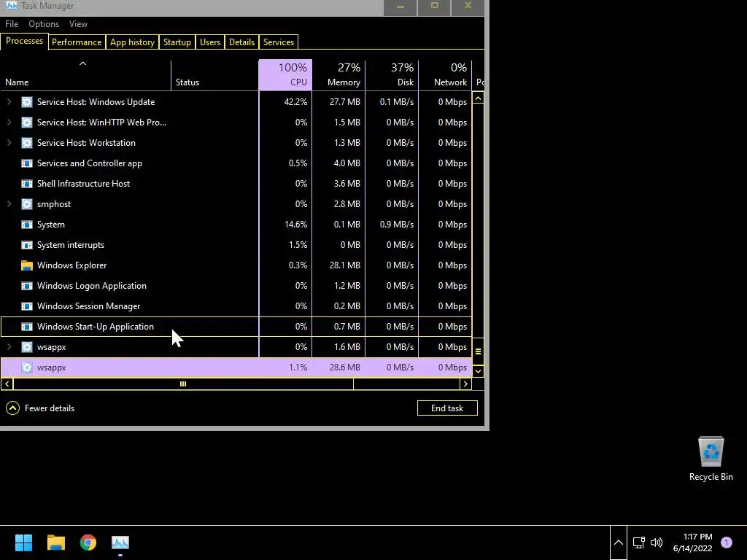The height and width of the screenshot is (560, 747).
Task: Expand Service Host: Windows Update group
Action: tap(9, 102)
